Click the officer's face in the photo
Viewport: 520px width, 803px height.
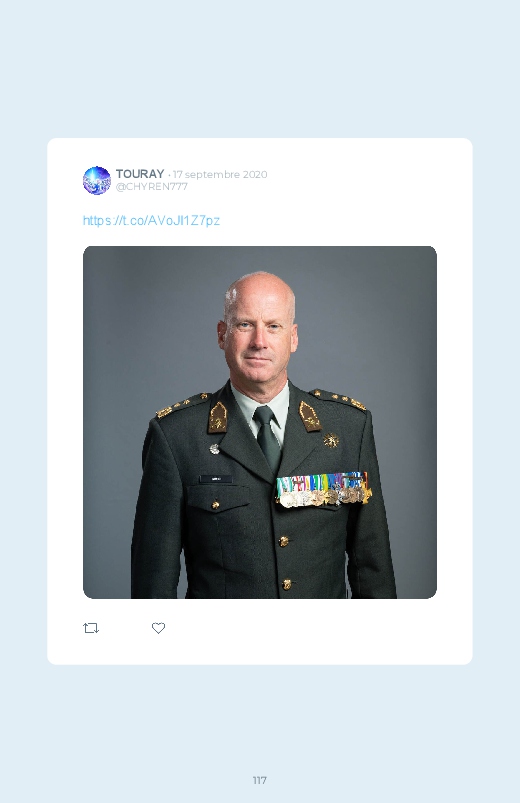point(260,335)
